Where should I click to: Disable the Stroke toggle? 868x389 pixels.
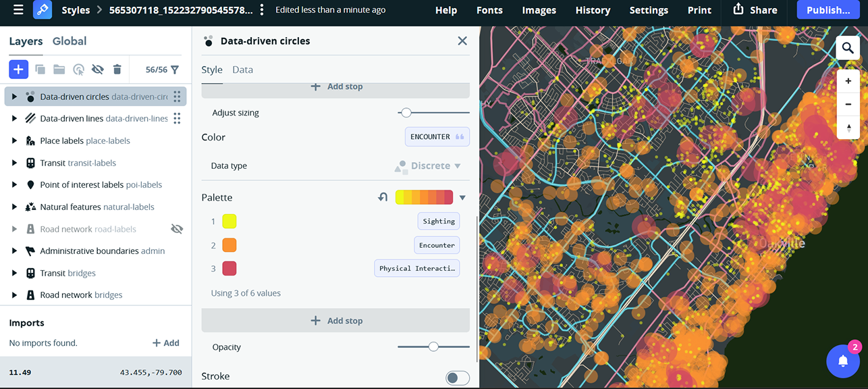[457, 378]
